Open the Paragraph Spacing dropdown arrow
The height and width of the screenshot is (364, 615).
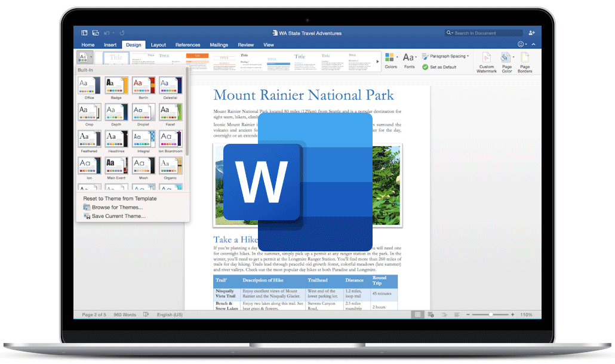[468, 56]
